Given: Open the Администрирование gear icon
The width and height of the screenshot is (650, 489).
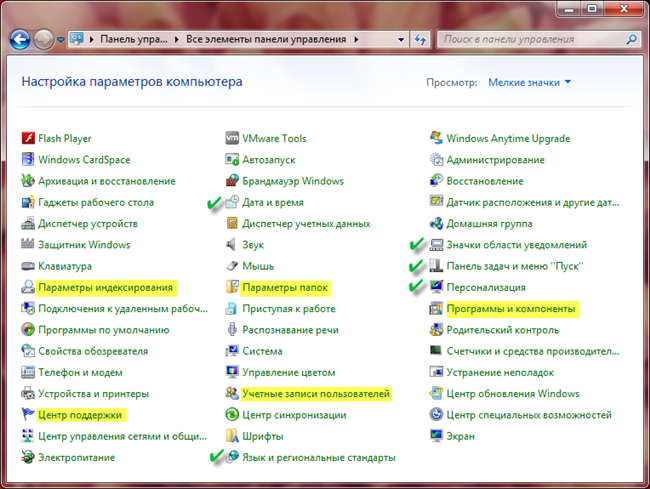Looking at the screenshot, I should [x=436, y=160].
